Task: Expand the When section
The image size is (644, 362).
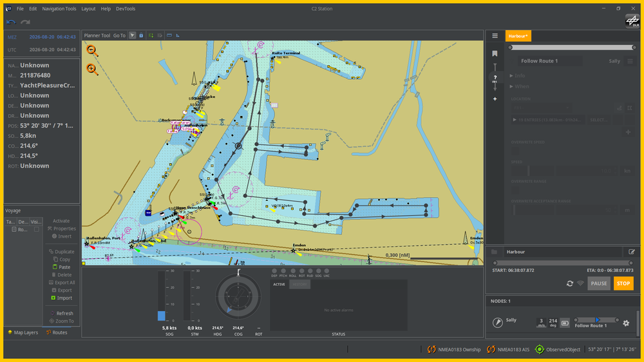Action: (520, 86)
